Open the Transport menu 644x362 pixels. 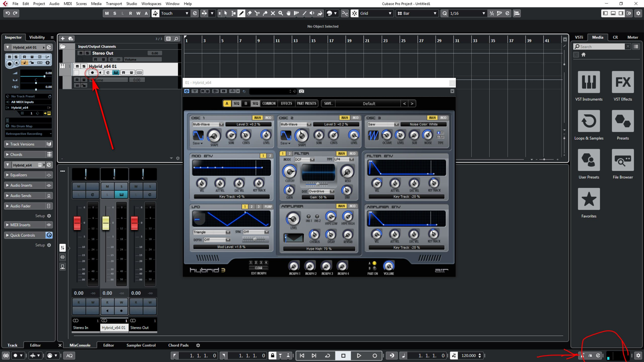(114, 4)
